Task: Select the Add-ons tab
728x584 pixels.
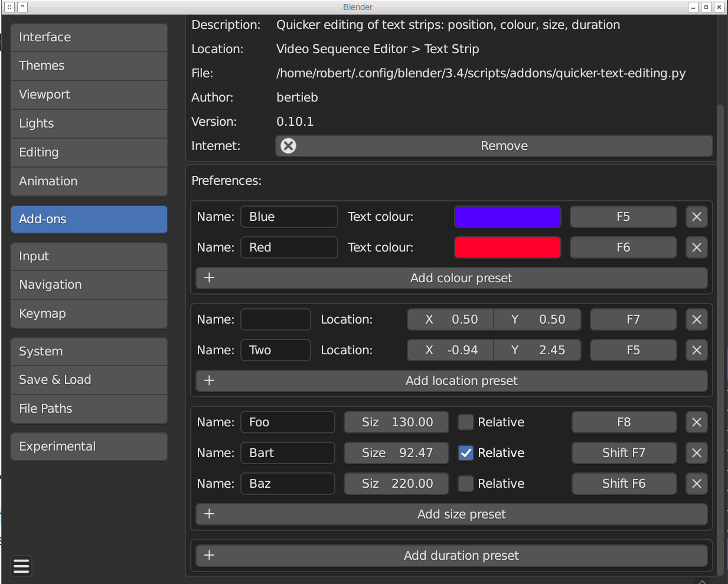Action: tap(89, 219)
